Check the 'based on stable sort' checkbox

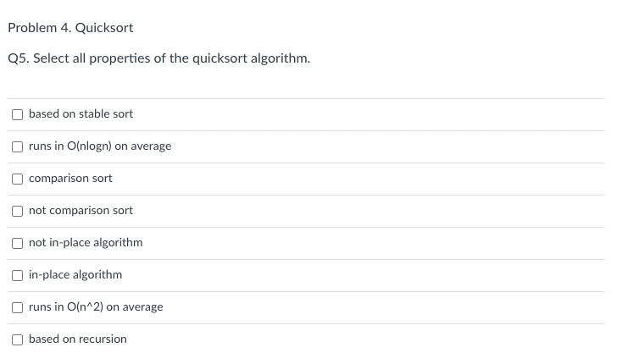click(x=17, y=114)
